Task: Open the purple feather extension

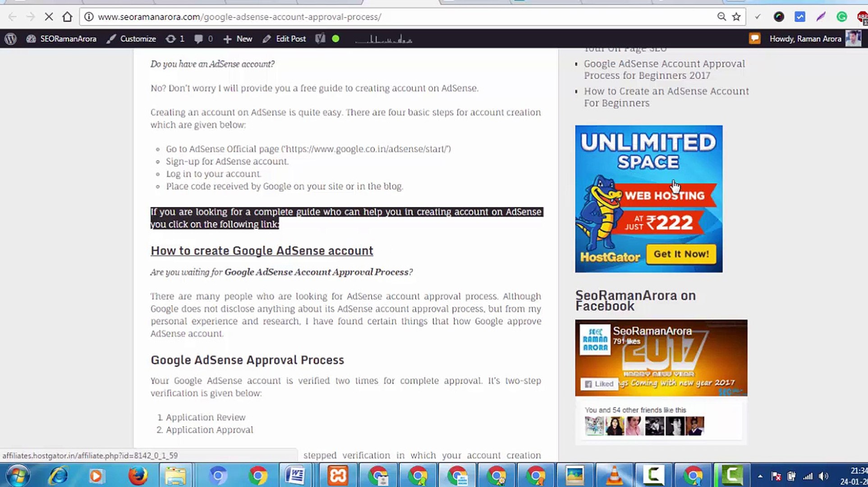Action: [x=821, y=17]
